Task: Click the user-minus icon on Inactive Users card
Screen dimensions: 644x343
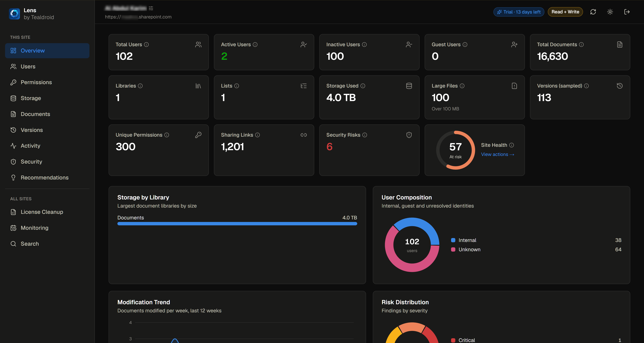Action: point(409,45)
